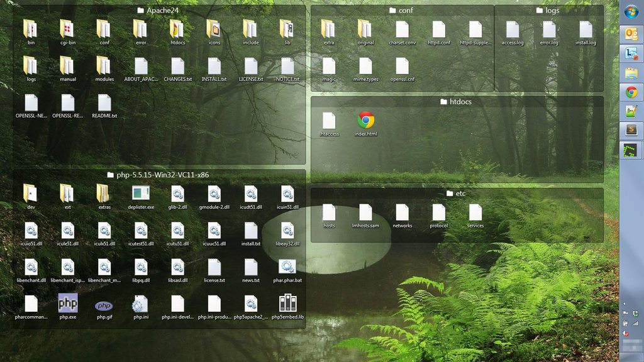This screenshot has width=644, height=362.
Task: Select the glib-2.dll file
Action: tap(177, 197)
